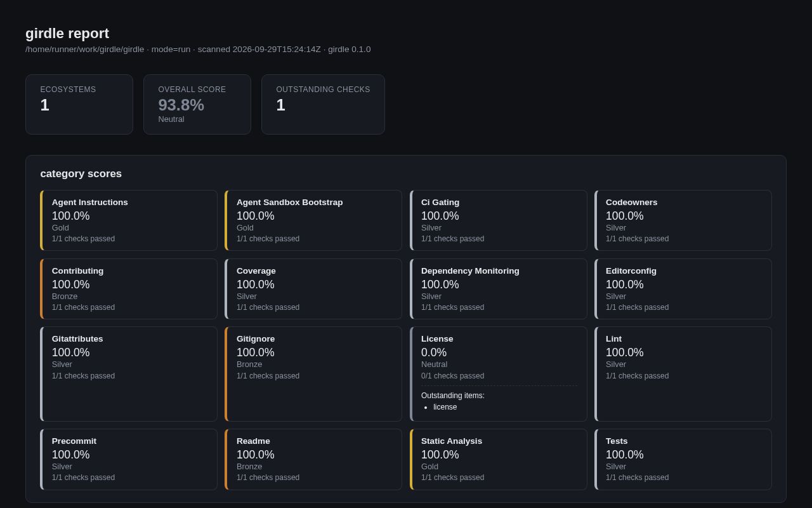This screenshot has width=812, height=508.
Task: Click the Bronze label in Contributing card
Action: (x=65, y=297)
